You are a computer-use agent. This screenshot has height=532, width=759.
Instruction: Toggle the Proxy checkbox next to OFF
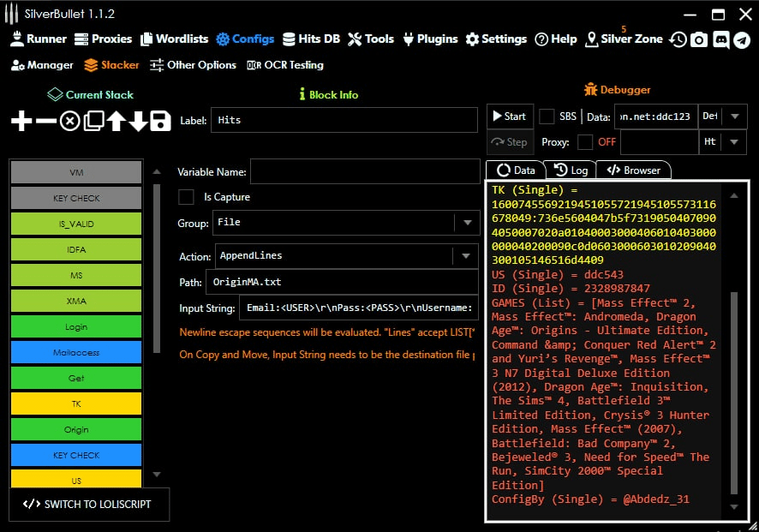[585, 142]
